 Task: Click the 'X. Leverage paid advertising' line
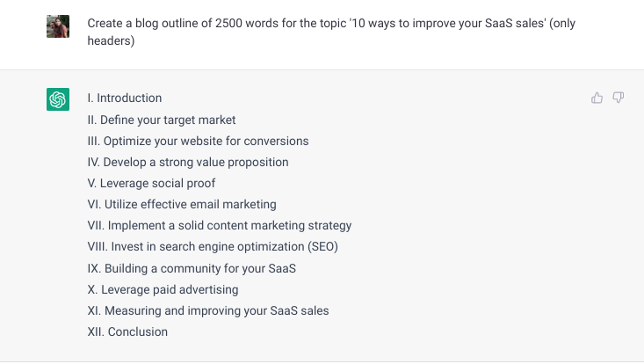[x=163, y=289]
